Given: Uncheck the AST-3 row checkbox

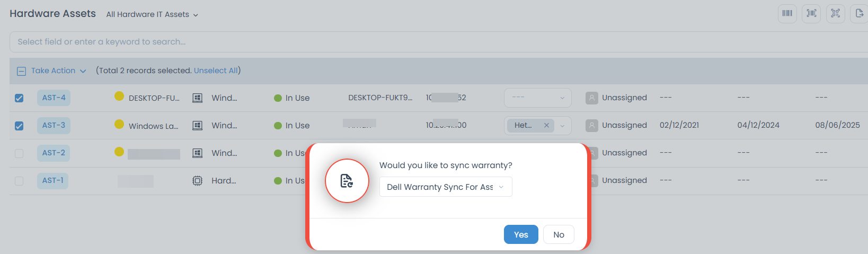Looking at the screenshot, I should pos(19,126).
